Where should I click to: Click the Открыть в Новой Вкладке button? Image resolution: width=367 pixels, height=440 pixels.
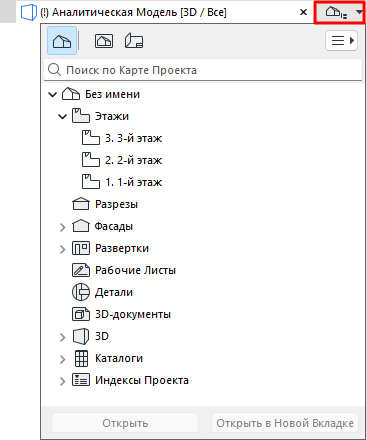[285, 423]
